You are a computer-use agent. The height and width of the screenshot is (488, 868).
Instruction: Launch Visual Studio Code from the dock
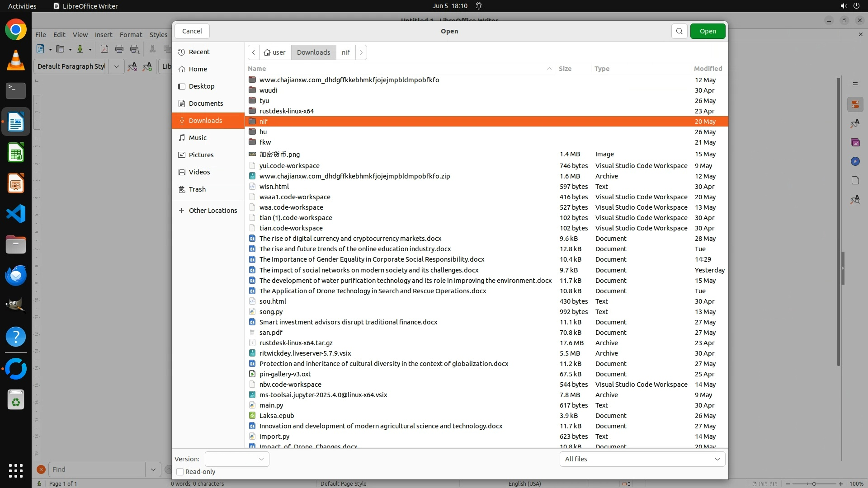tap(16, 214)
